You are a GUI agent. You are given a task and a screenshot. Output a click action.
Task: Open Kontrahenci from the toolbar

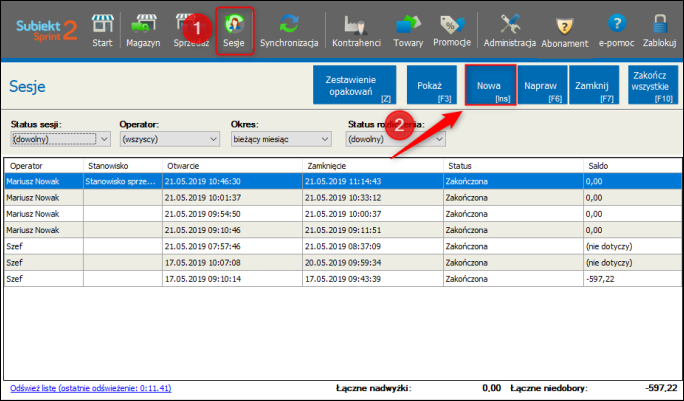(355, 29)
